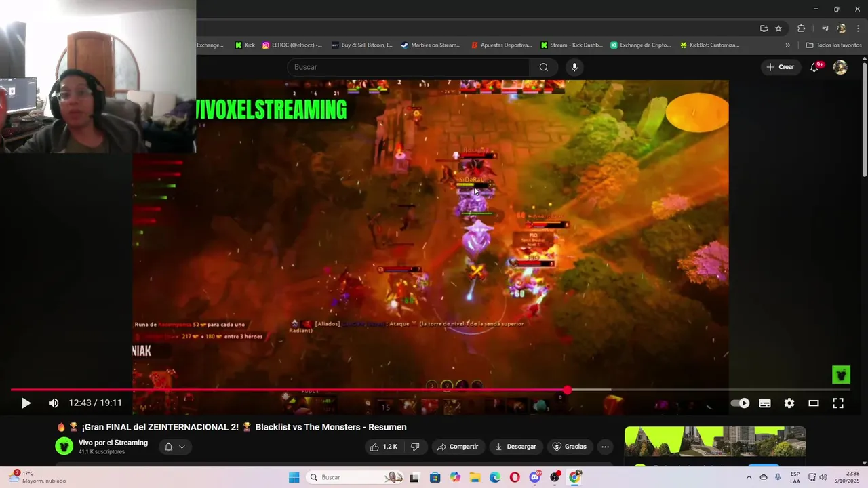Open OBS Studio from the taskbar
868x488 pixels.
(x=555, y=477)
